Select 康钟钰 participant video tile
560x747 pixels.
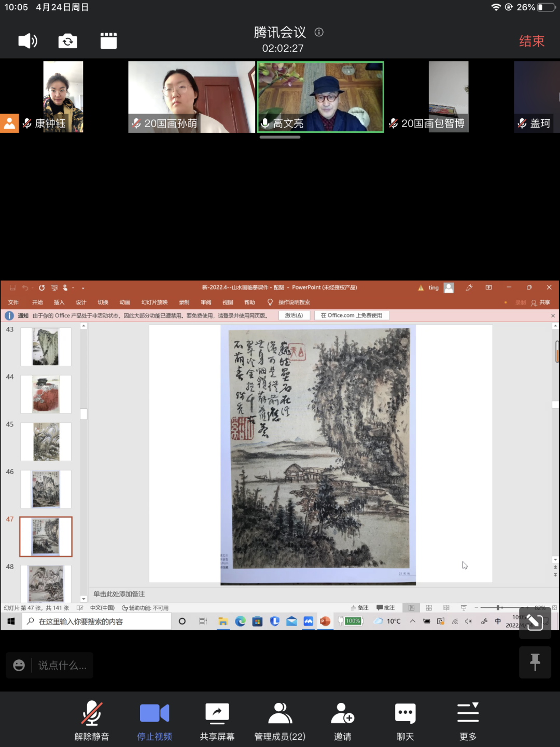click(x=63, y=97)
